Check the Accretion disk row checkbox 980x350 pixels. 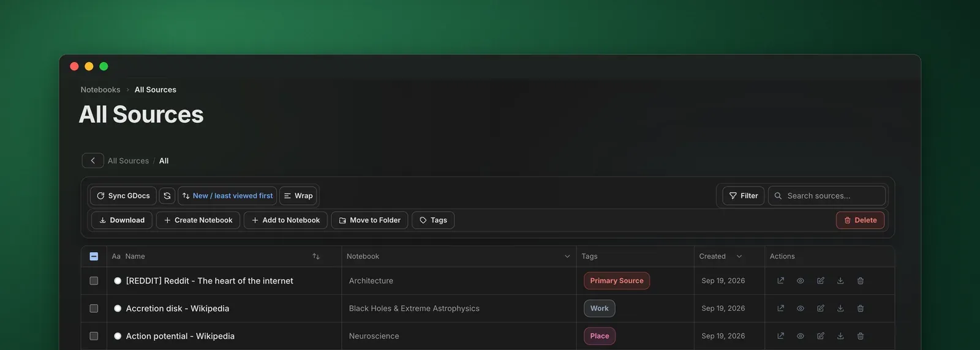(94, 308)
